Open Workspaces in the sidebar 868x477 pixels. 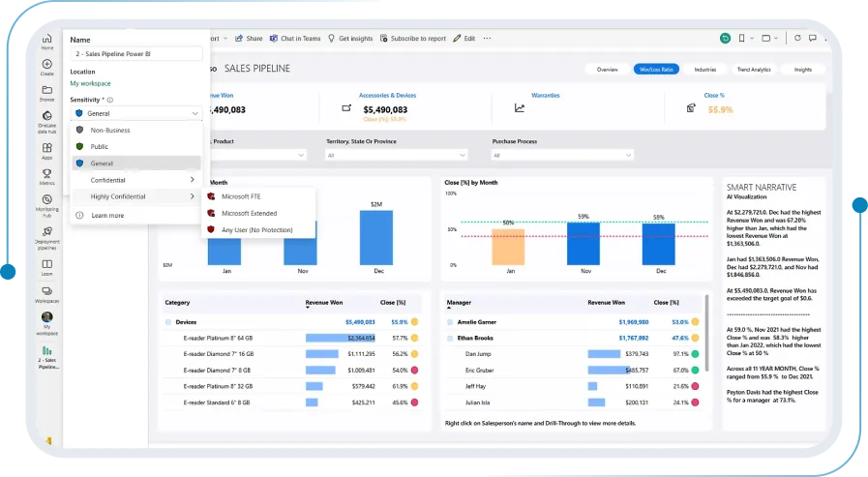coord(47,294)
